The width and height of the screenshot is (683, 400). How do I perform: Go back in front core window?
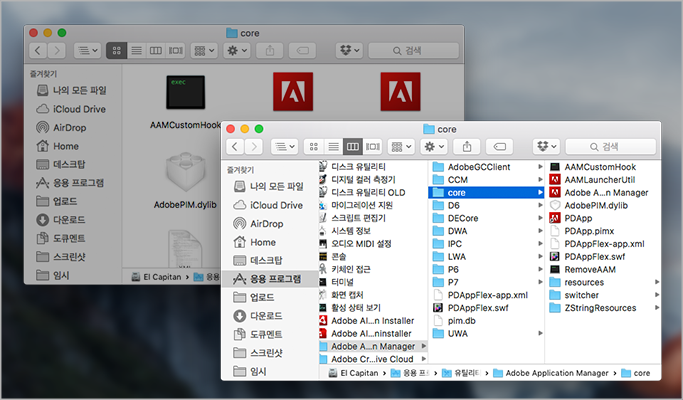coord(235,147)
